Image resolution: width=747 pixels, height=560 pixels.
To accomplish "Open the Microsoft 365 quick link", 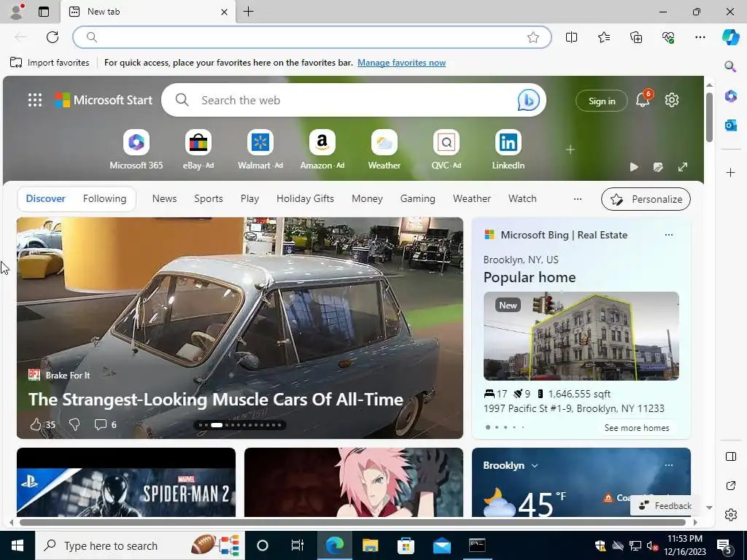I will click(136, 149).
